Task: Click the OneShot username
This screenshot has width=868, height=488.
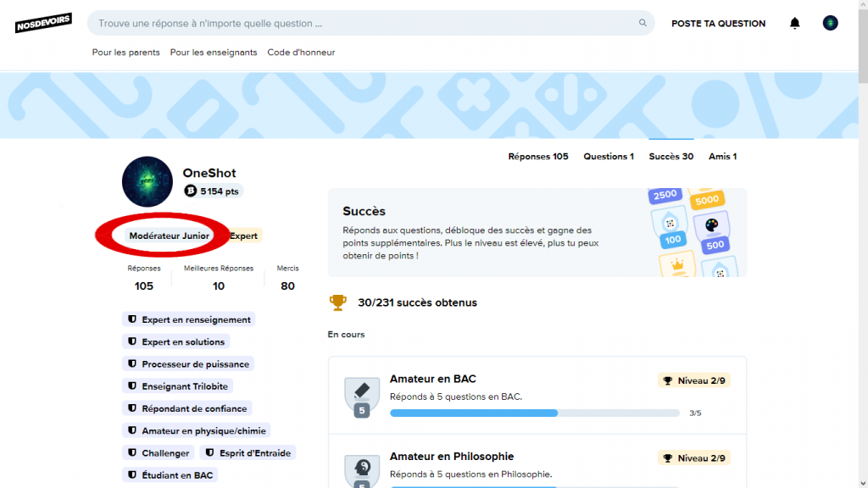Action: [209, 173]
